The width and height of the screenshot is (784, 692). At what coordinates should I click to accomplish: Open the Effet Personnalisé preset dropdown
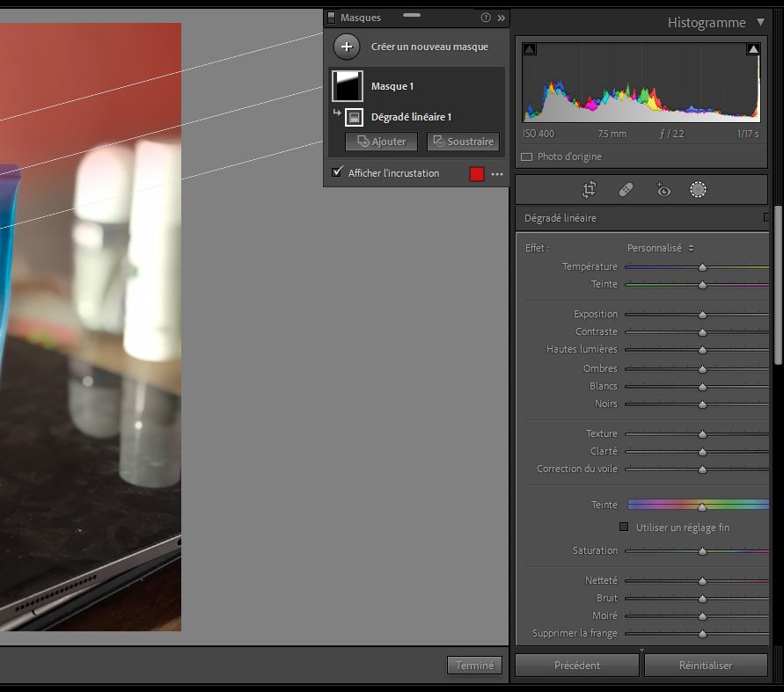coord(661,248)
